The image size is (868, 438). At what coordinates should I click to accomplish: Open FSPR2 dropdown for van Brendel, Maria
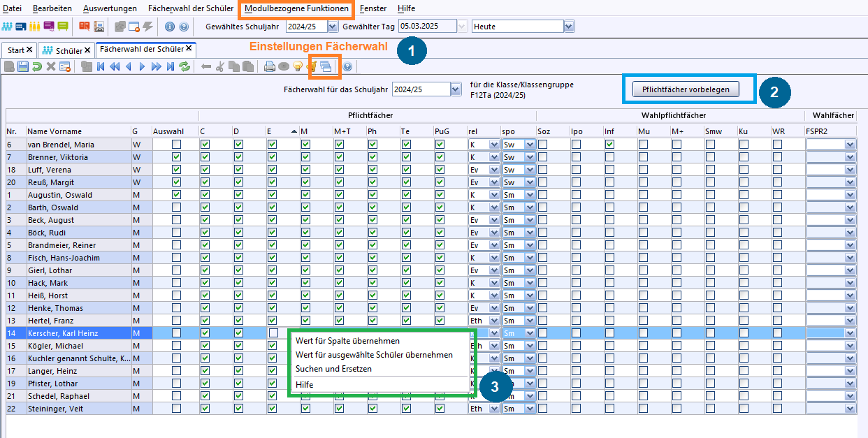[850, 145]
